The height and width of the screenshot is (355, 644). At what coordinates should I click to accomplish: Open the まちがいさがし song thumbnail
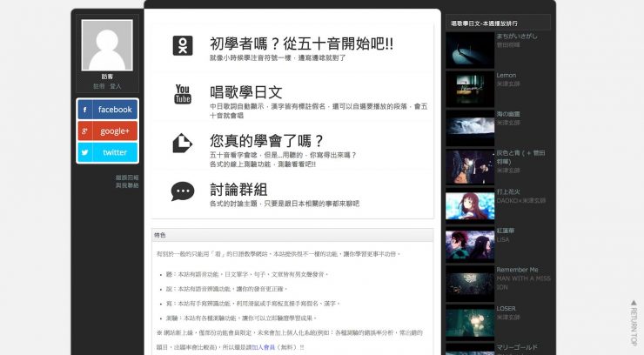point(470,50)
